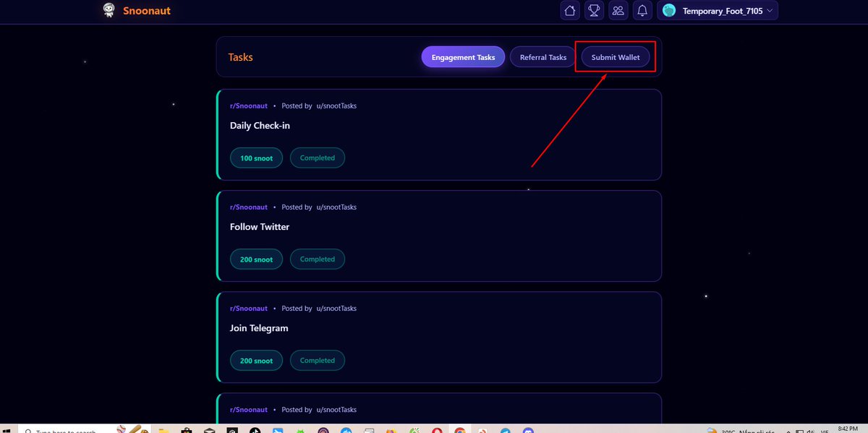
Task: Open u/snootTasks on the Join Telegram card
Action: click(336, 308)
